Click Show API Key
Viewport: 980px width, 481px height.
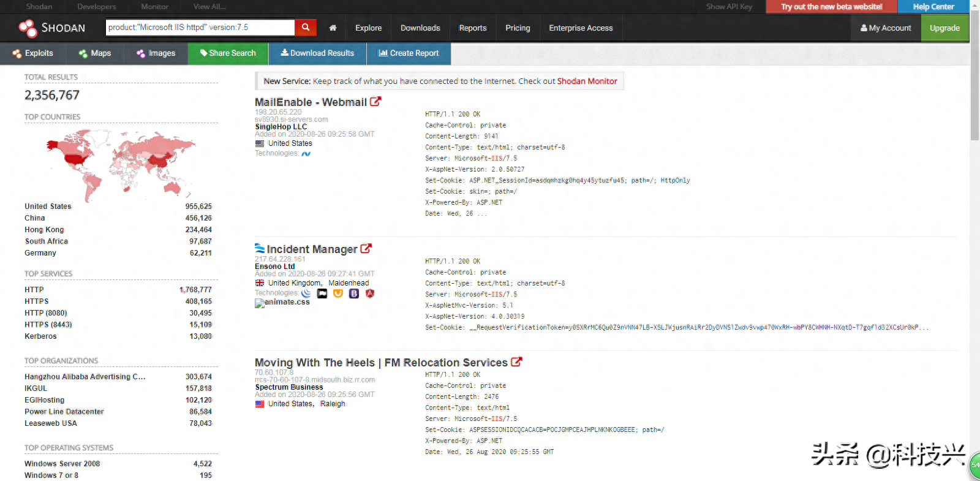click(x=729, y=7)
